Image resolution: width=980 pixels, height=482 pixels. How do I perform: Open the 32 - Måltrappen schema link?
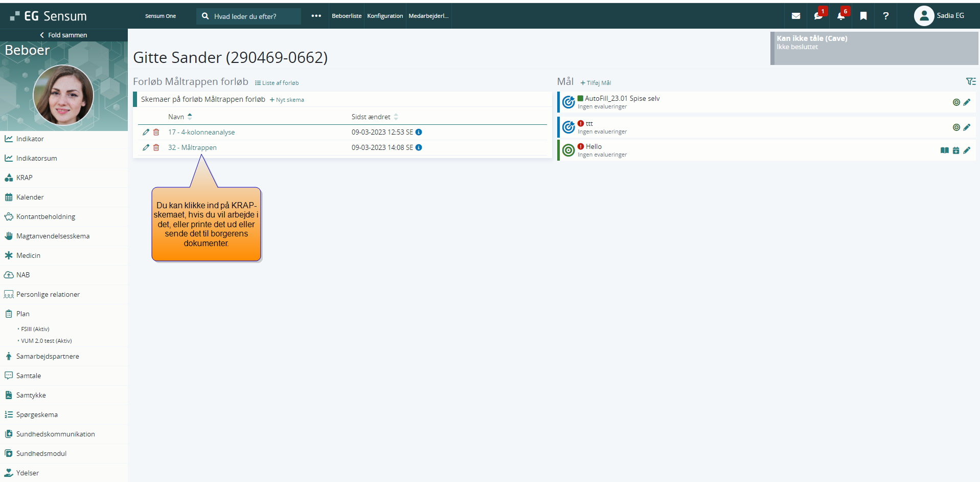click(x=192, y=147)
